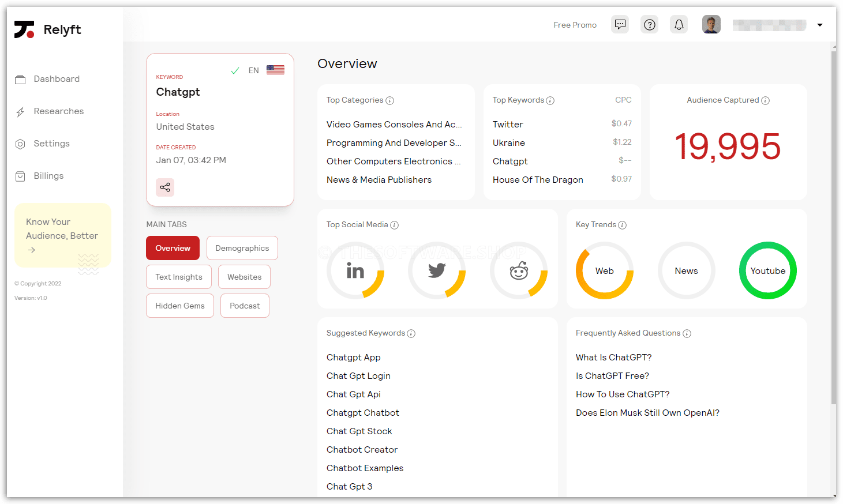Click the LinkedIn social media gauge
Screen dimensions: 843x504
coord(355,270)
